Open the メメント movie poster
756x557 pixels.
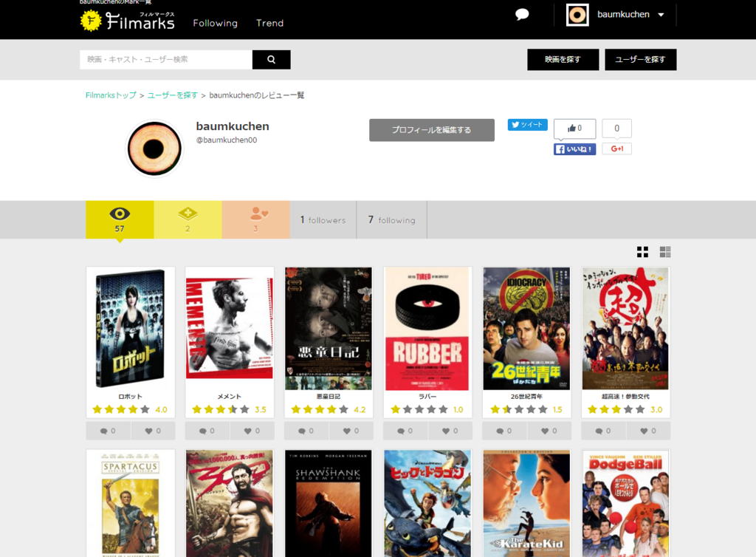click(x=230, y=329)
